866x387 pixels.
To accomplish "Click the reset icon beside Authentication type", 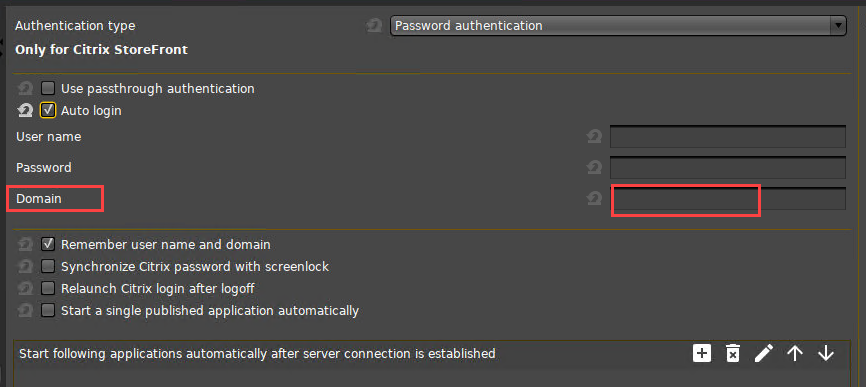I will coord(374,26).
